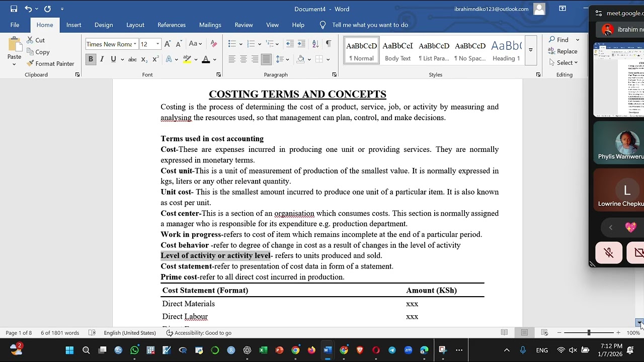Open the font size dropdown
This screenshot has height=362, width=644.
157,44
